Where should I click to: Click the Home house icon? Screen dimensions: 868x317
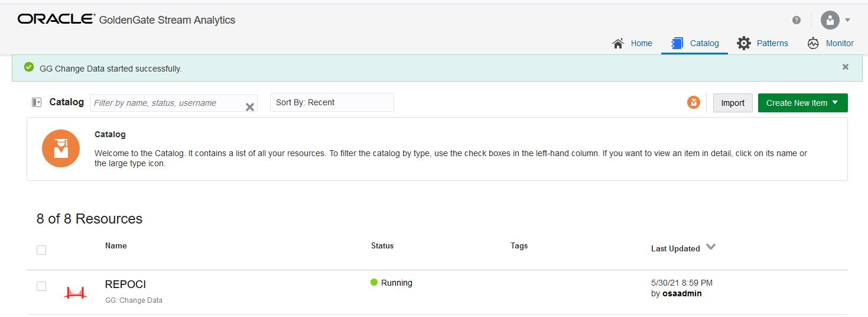point(618,43)
